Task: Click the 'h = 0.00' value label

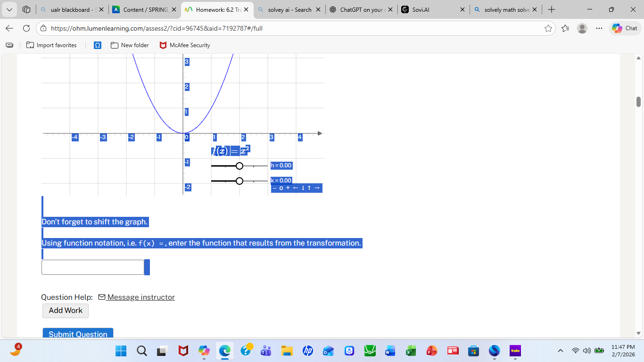Action: pos(281,165)
